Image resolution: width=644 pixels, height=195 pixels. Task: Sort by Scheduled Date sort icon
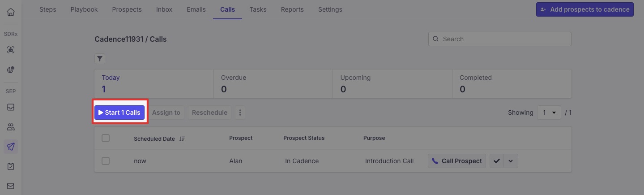point(182,139)
